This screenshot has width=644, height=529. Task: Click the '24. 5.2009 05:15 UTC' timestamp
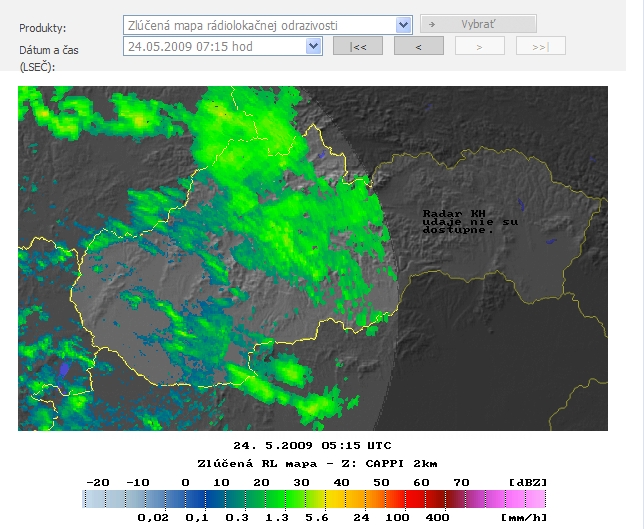tap(312, 446)
